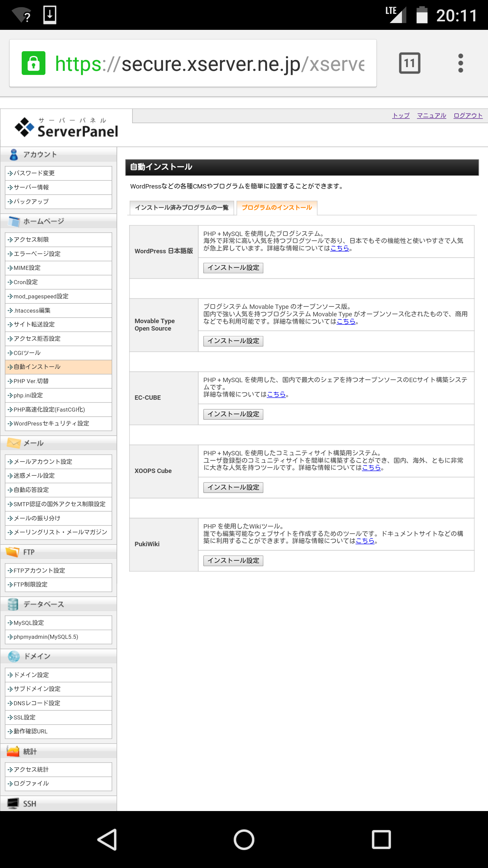
Task: Tap the アカウント section person icon
Action: tap(14, 155)
